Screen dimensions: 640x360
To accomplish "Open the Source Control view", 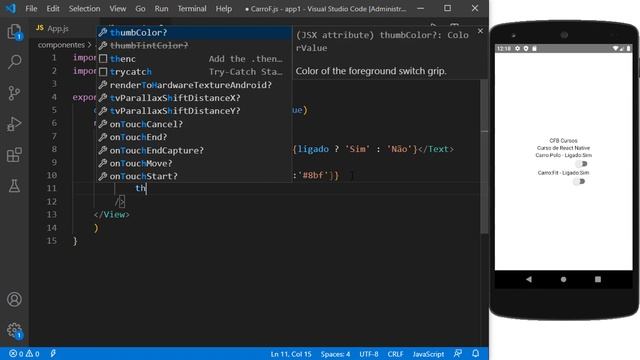I will point(14,93).
